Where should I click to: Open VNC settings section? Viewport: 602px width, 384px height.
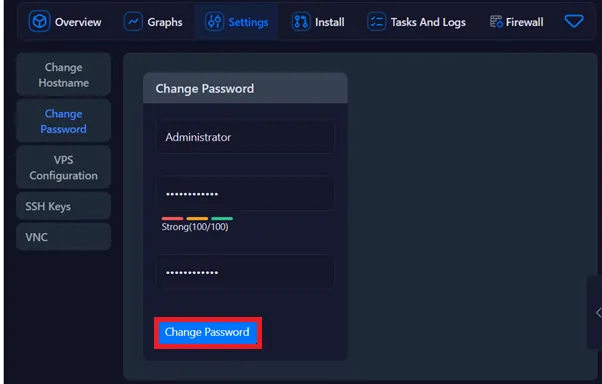coord(64,237)
